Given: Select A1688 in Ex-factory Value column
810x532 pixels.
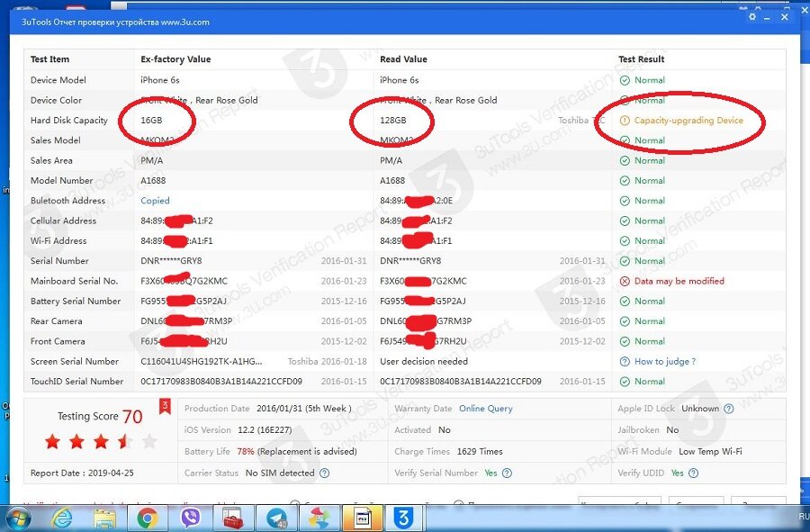Looking at the screenshot, I should (153, 181).
